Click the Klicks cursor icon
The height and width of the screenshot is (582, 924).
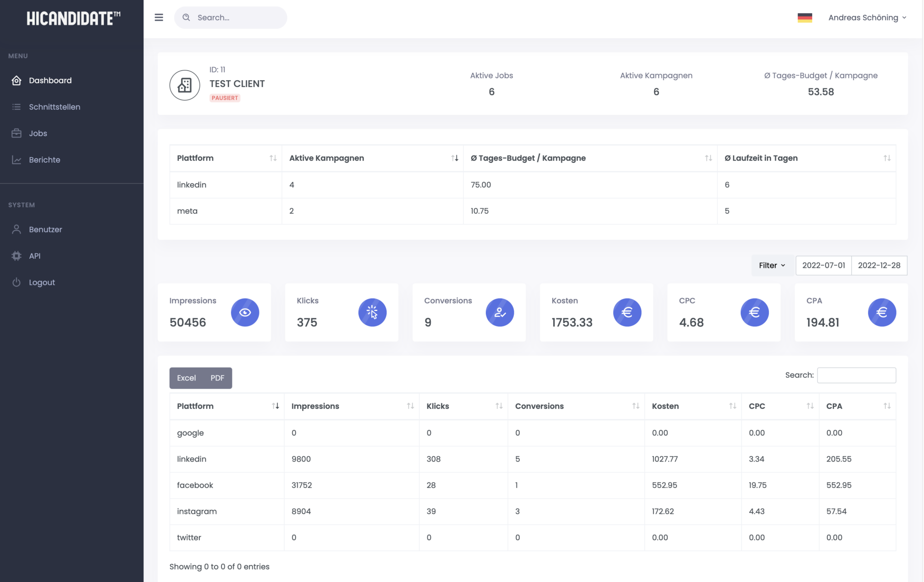(372, 312)
